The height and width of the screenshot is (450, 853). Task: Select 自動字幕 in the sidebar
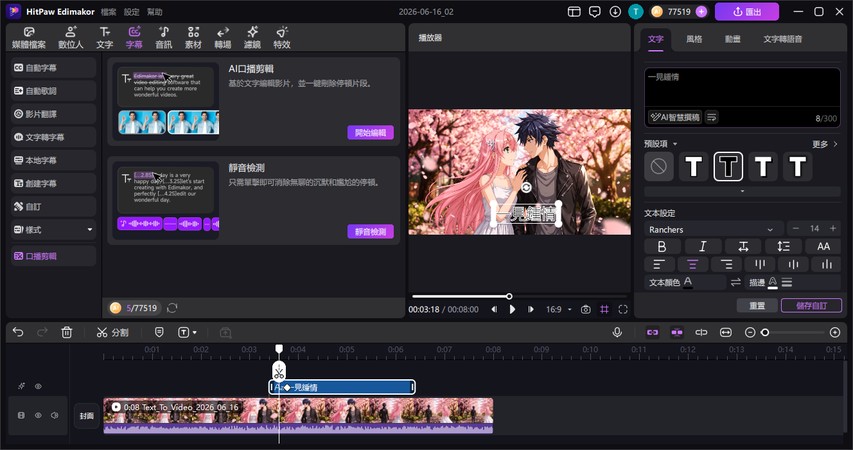53,68
